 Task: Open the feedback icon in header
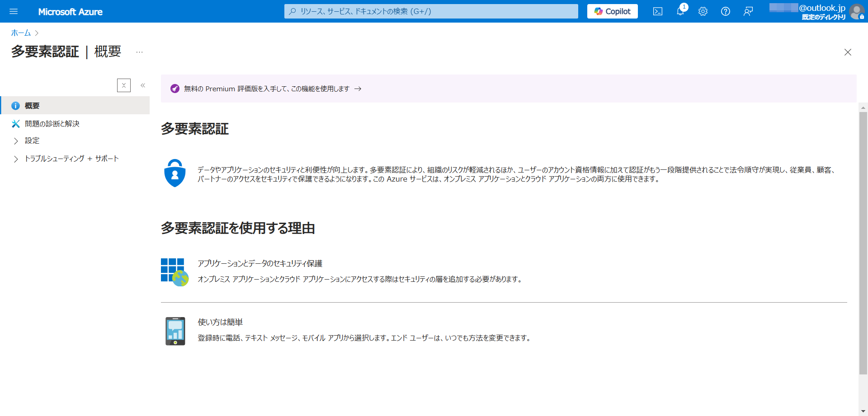click(x=748, y=11)
